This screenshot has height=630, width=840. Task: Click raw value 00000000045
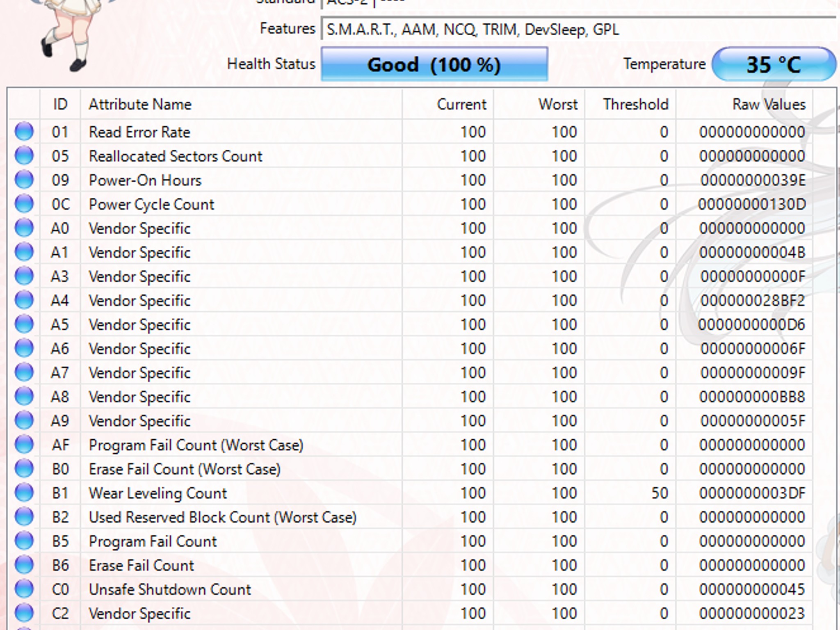pos(753,589)
